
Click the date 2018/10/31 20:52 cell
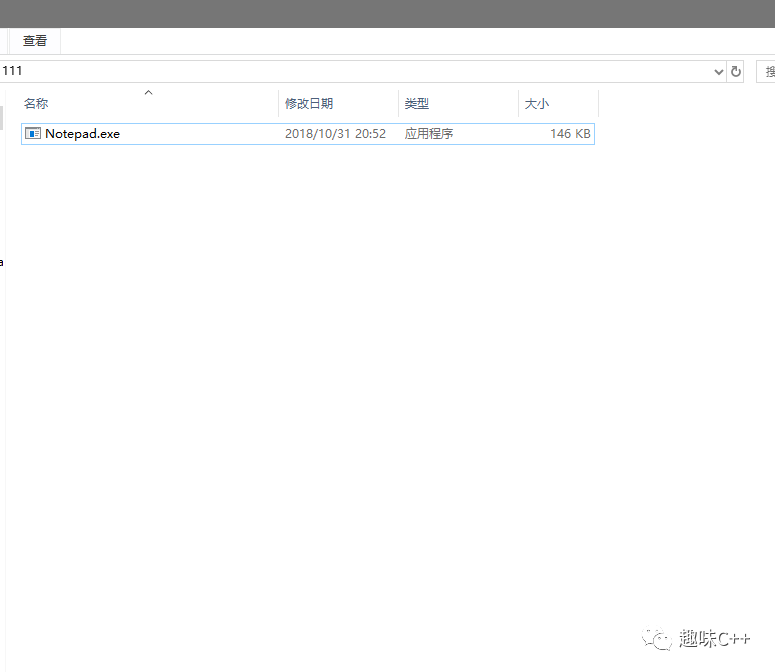click(336, 134)
